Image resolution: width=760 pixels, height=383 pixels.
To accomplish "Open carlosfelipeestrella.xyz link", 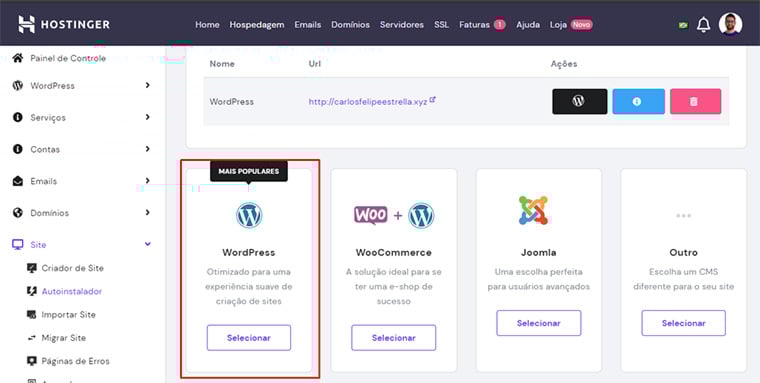I will (368, 102).
